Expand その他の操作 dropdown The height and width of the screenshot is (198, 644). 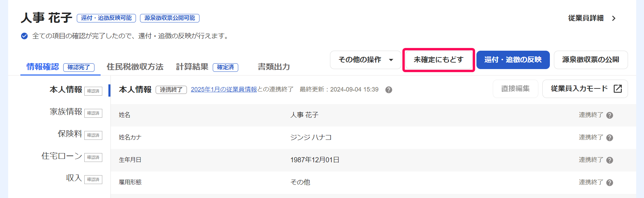click(365, 60)
